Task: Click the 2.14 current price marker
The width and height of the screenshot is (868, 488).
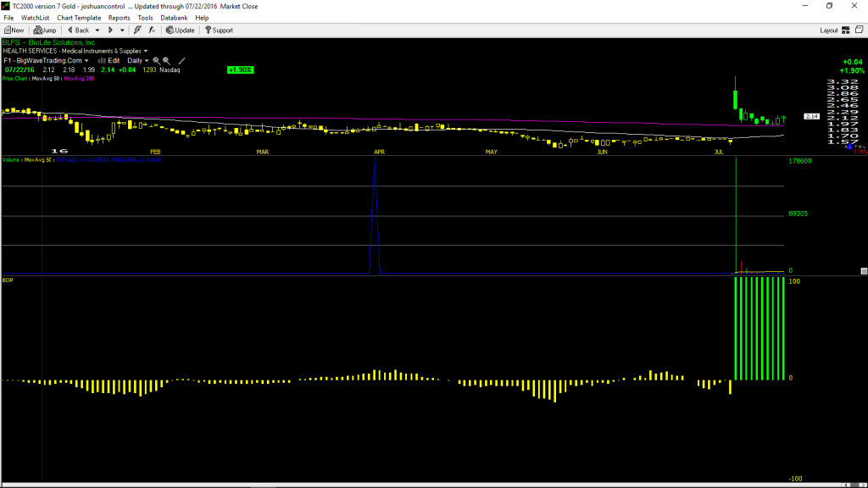Action: (x=811, y=116)
